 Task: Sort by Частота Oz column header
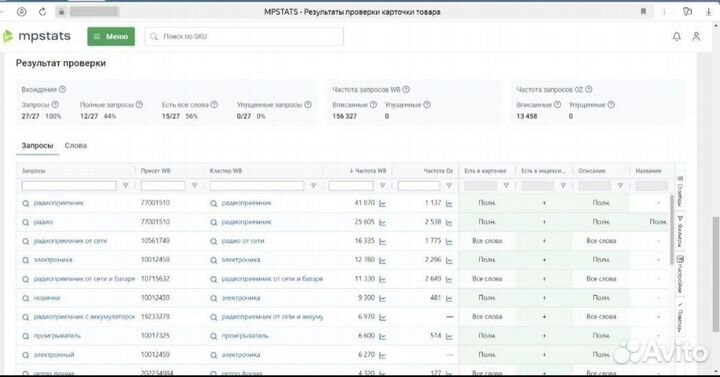tap(438, 171)
